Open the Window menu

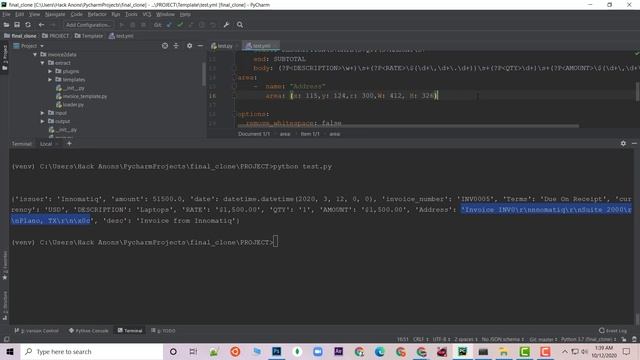[x=165, y=14]
